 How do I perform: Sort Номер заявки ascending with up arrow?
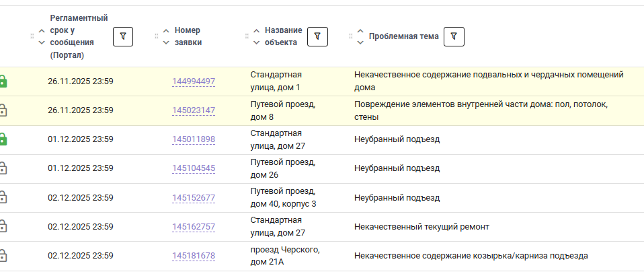point(166,31)
